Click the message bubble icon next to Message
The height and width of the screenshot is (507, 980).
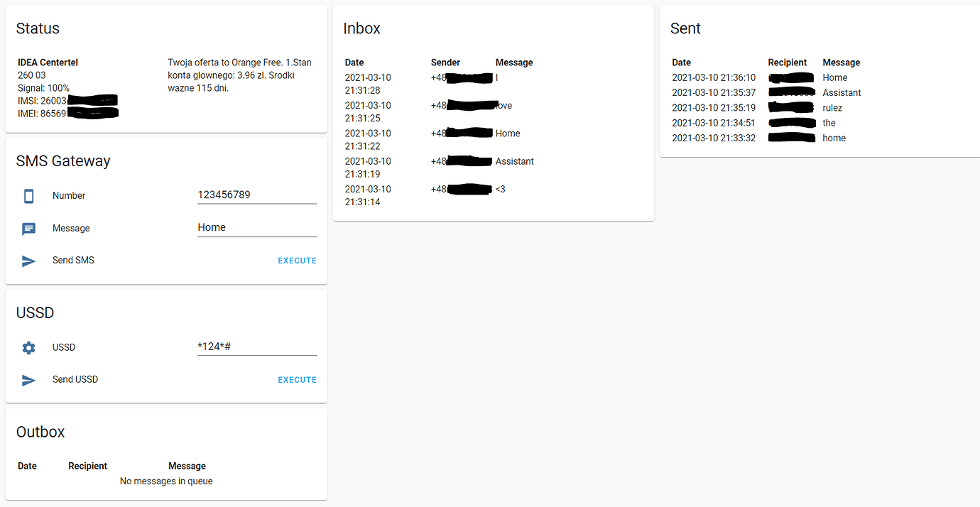tap(28, 228)
